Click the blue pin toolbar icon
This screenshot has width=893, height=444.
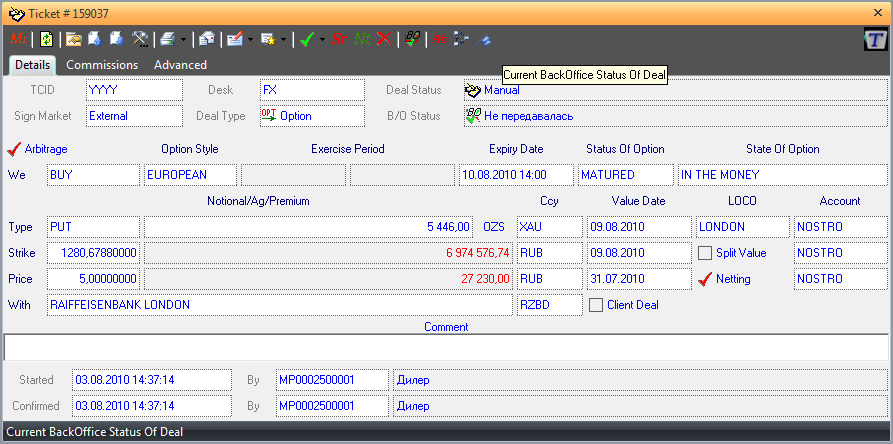(x=484, y=40)
